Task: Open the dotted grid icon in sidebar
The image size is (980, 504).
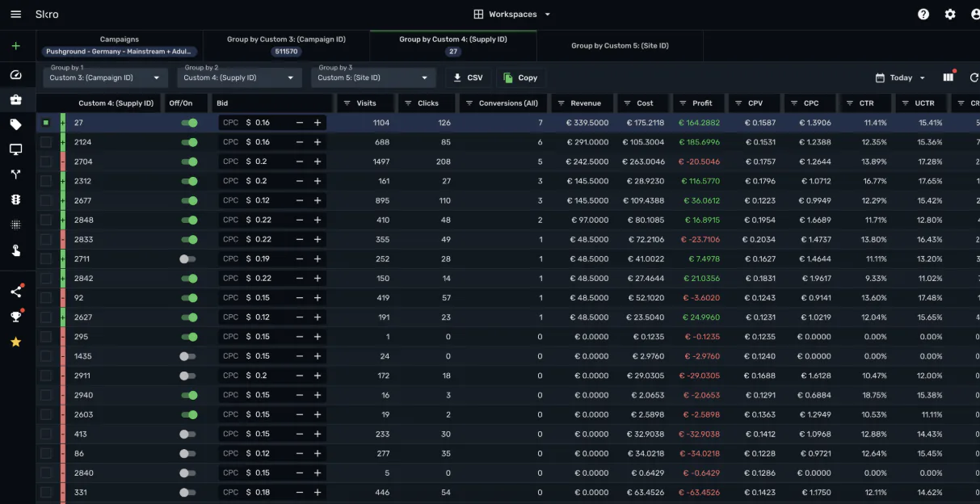Action: tap(15, 225)
